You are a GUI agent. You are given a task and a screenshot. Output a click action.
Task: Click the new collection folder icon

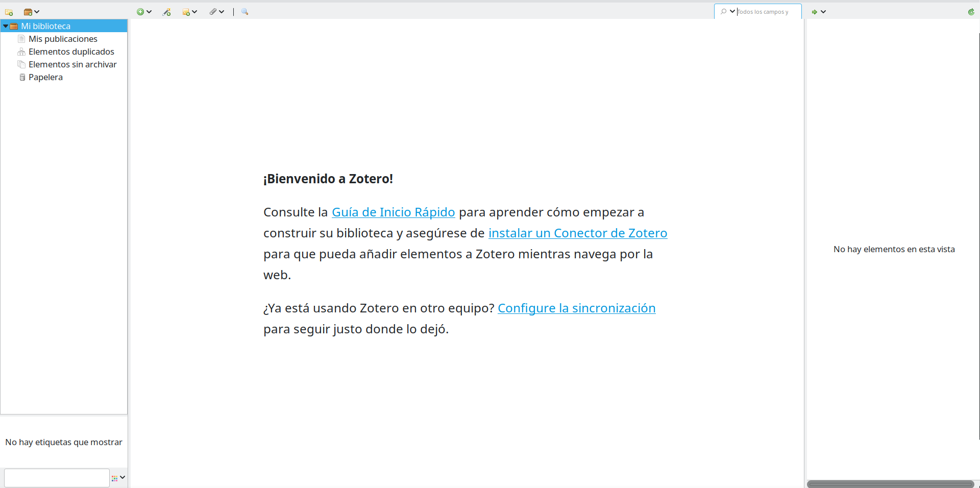[x=9, y=12]
